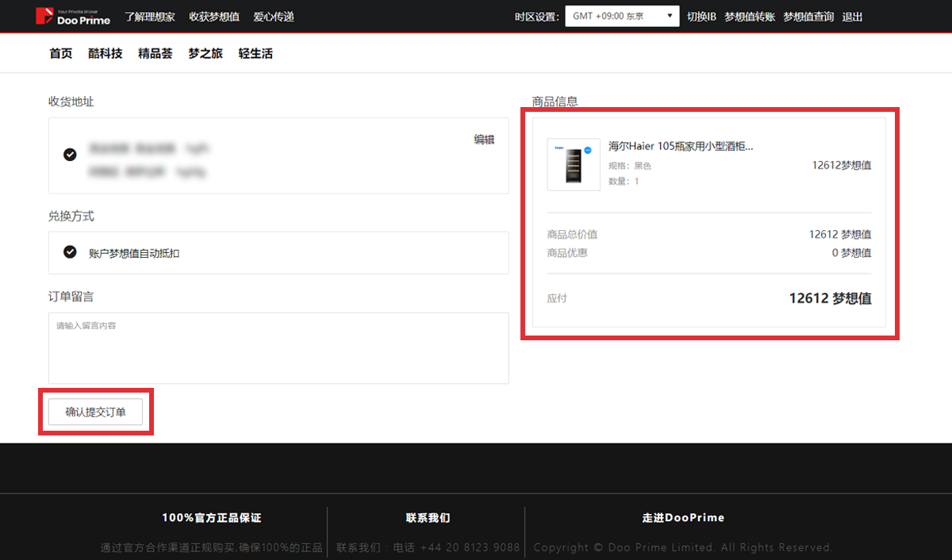This screenshot has height=560, width=952.
Task: Click the 爱心传递 top menu link
Action: pos(274,17)
